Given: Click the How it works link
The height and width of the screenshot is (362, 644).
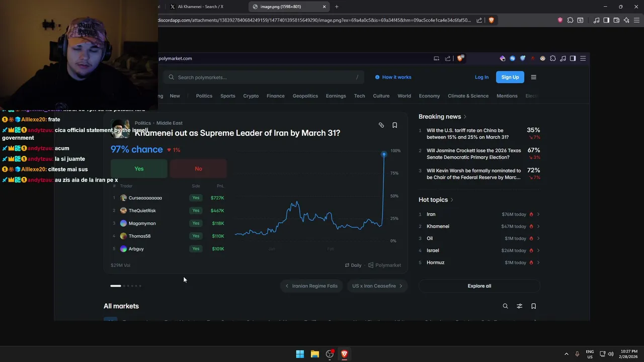Looking at the screenshot, I should (x=396, y=77).
